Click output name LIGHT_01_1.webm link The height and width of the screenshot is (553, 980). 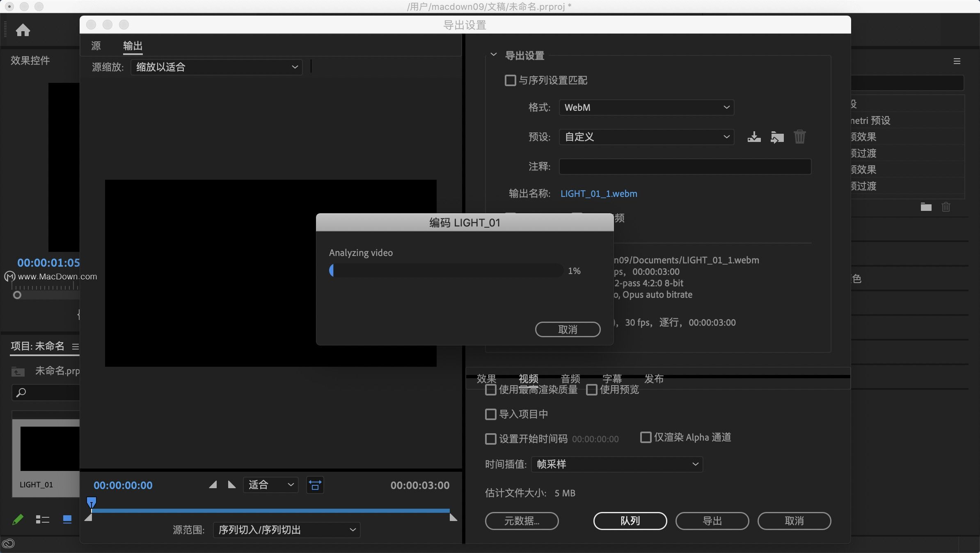coord(599,194)
